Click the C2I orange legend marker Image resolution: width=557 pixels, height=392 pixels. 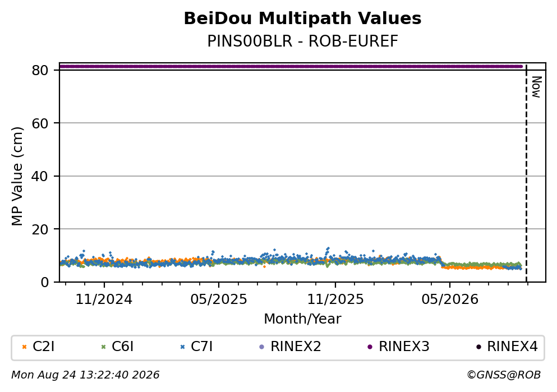point(24,347)
